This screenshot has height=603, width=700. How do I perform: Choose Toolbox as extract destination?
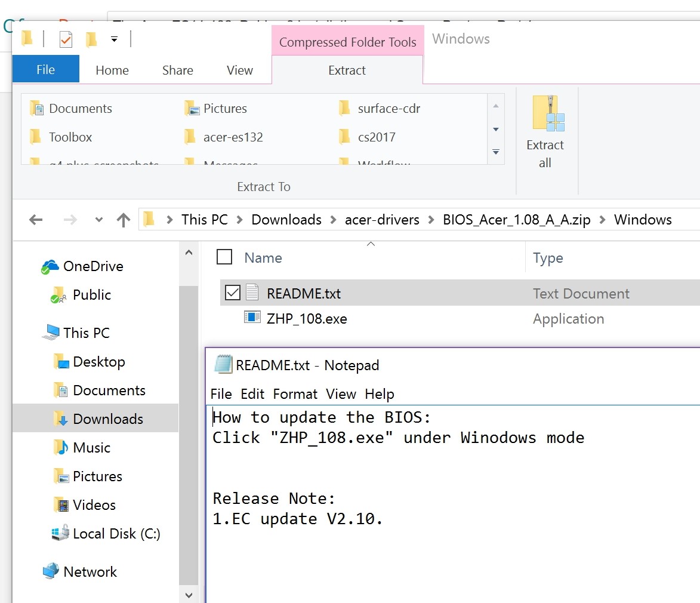(x=61, y=137)
